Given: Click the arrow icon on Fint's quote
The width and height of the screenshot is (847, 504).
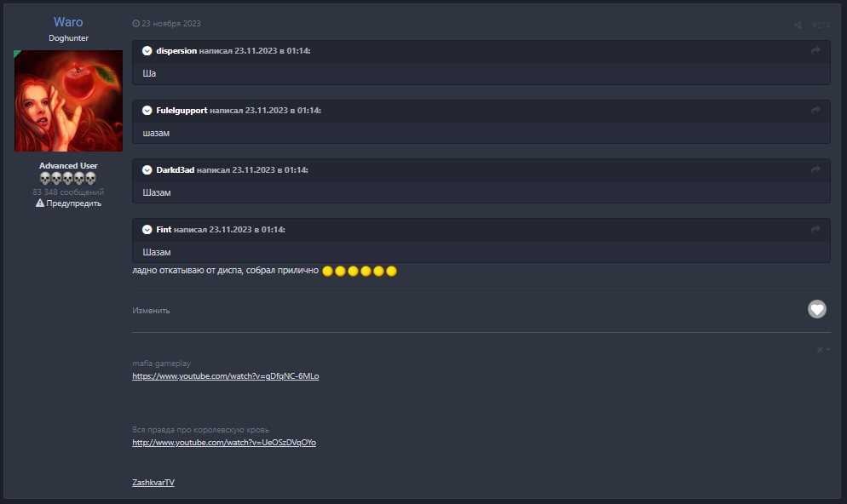Looking at the screenshot, I should [x=815, y=230].
